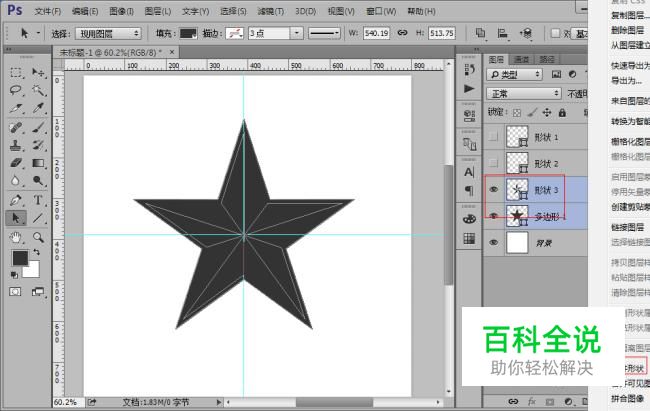Open the 文件 menu
Viewport: 650px width, 411px height.
point(48,11)
